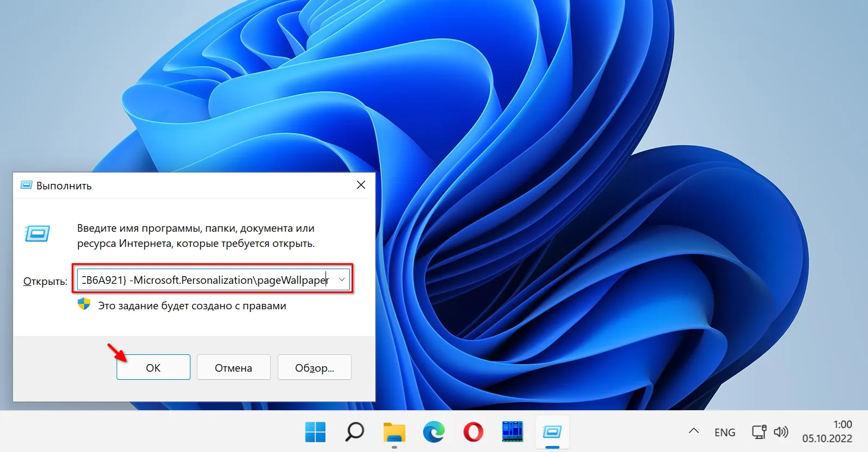Image resolution: width=868 pixels, height=452 pixels.
Task: Launch Opera browser from the taskbar
Action: coord(474,432)
